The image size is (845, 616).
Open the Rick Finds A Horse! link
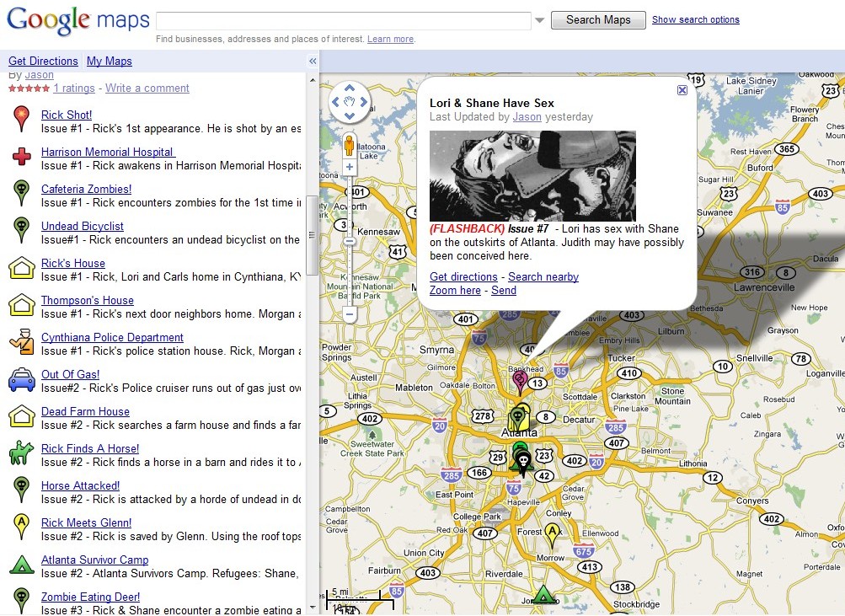click(90, 448)
